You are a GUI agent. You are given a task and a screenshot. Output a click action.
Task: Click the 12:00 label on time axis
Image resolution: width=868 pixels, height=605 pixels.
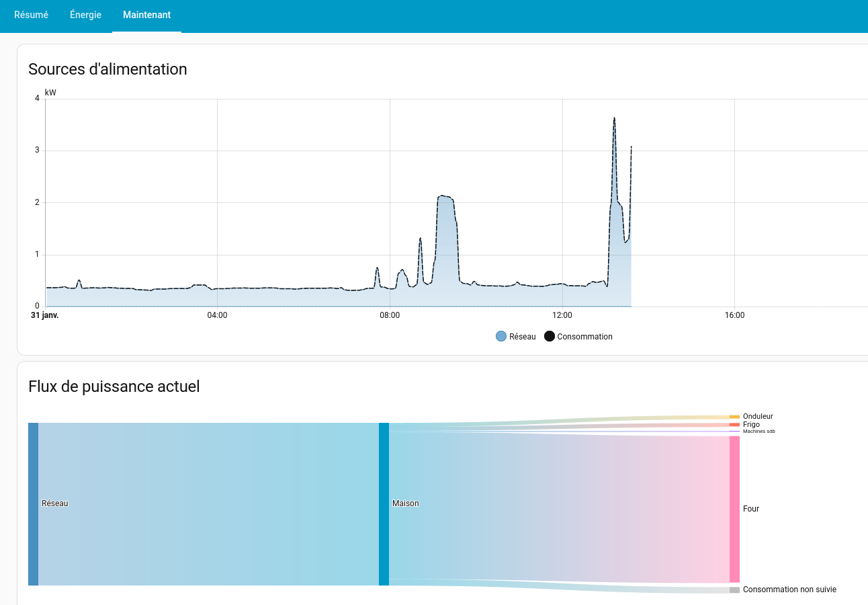click(562, 315)
